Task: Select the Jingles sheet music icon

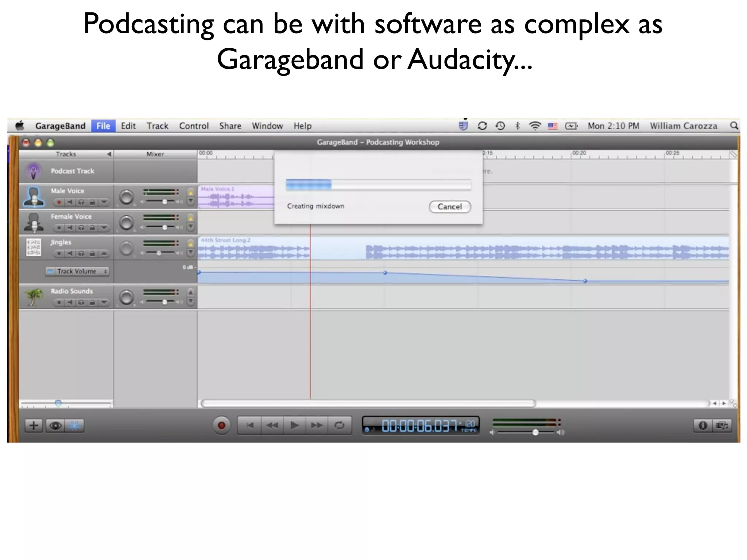Action: click(34, 248)
